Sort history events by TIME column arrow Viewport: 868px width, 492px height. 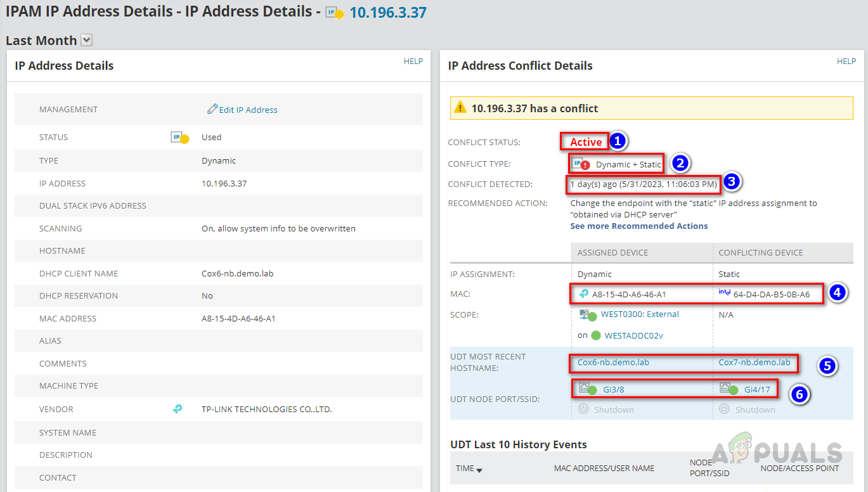pos(479,470)
